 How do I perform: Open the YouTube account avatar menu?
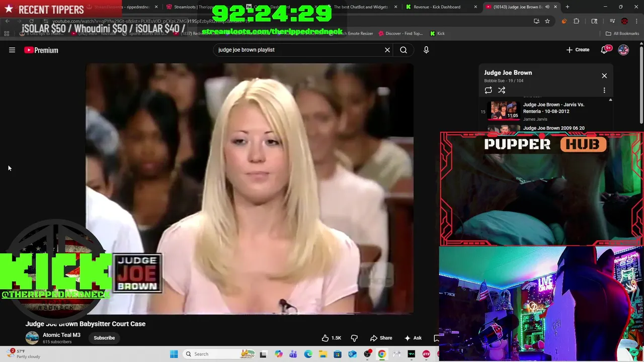(623, 50)
